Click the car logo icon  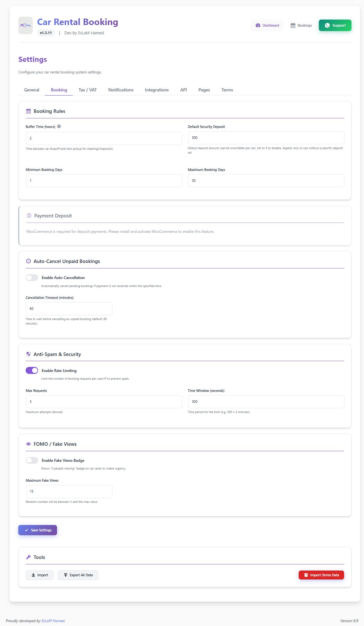[25, 25]
